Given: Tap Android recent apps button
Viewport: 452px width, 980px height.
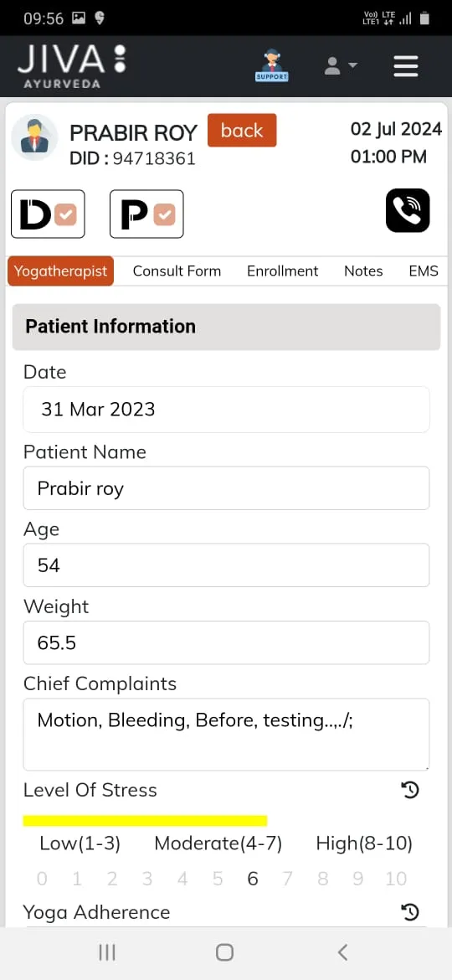Looking at the screenshot, I should coord(107,952).
